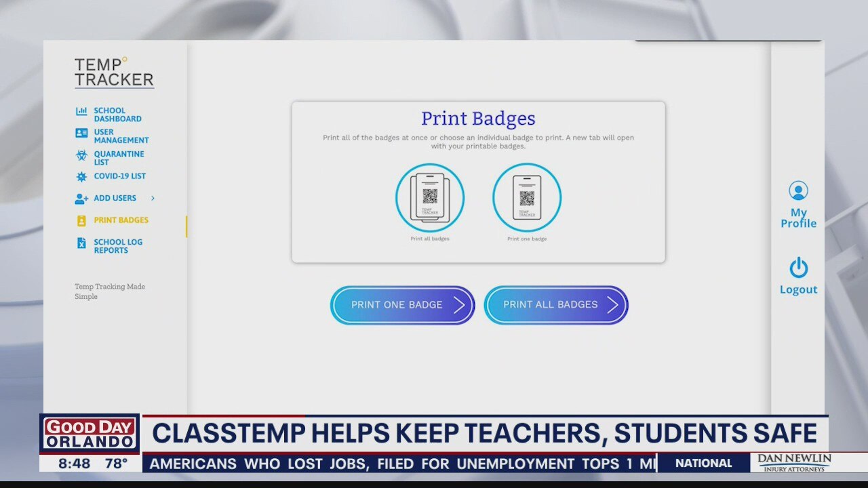Open the School Dashboard menu item
This screenshot has width=868, height=488.
(117, 115)
